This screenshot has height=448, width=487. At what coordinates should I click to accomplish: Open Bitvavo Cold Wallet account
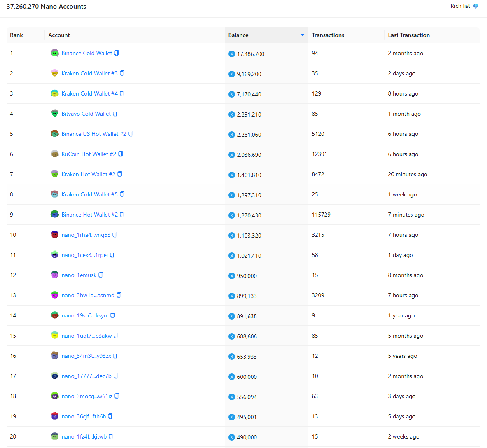[x=86, y=114]
